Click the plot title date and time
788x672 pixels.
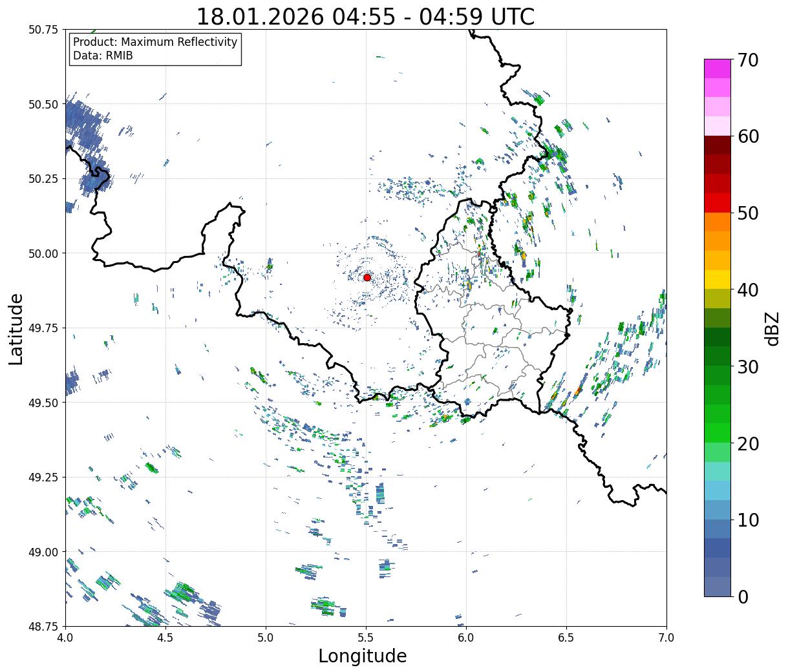click(365, 16)
